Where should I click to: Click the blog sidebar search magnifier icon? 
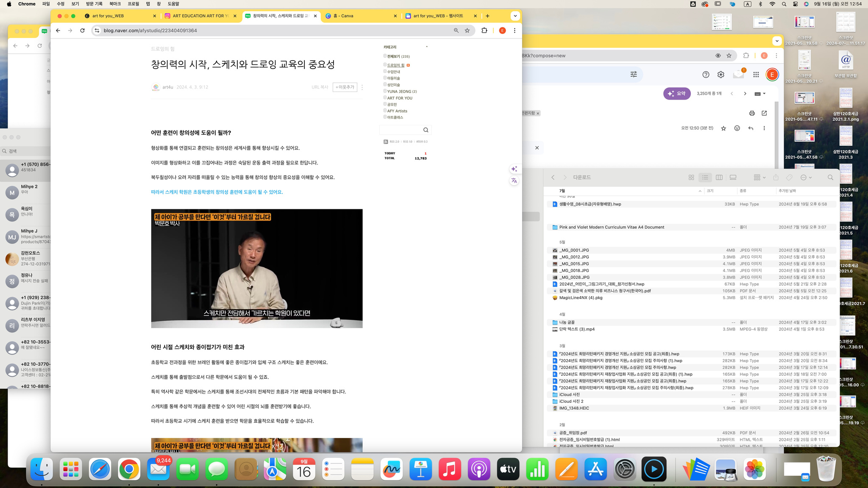(426, 130)
